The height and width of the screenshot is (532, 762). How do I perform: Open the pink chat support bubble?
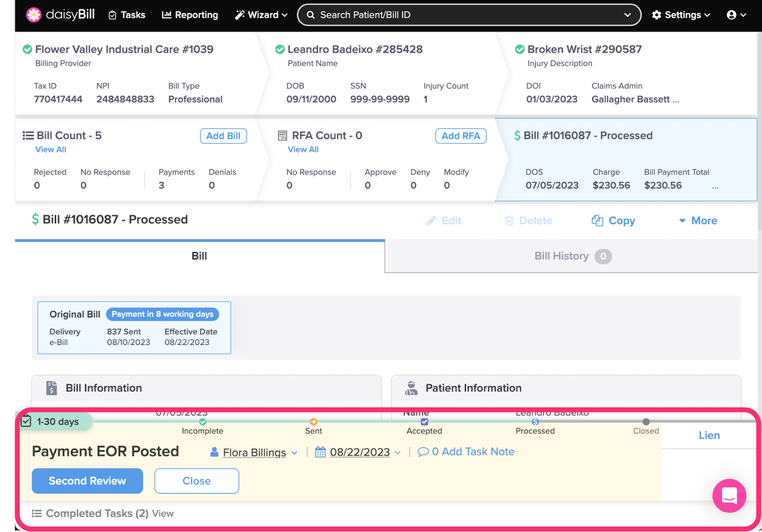729,495
